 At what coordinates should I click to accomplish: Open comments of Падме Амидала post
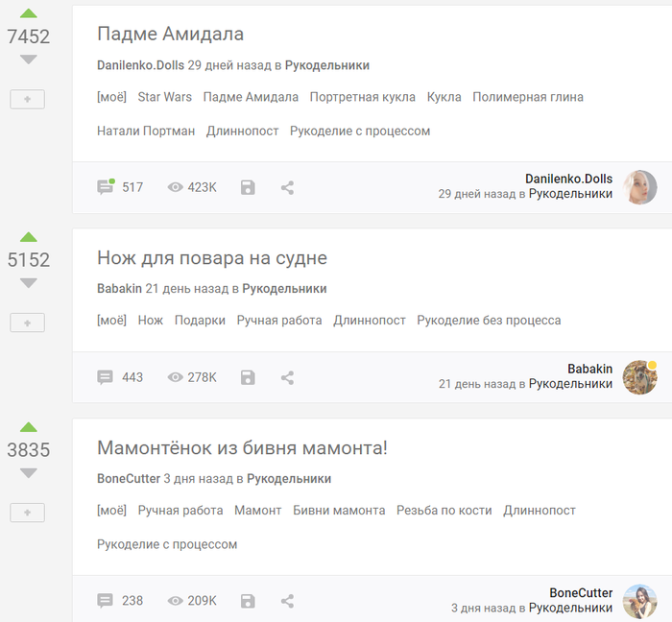coord(120,187)
